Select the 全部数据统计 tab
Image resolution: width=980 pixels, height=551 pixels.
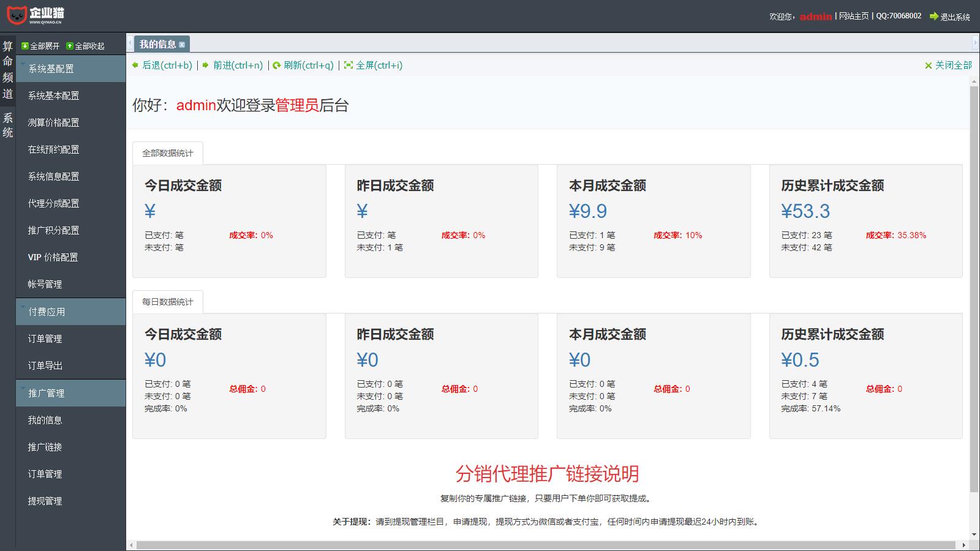click(167, 153)
